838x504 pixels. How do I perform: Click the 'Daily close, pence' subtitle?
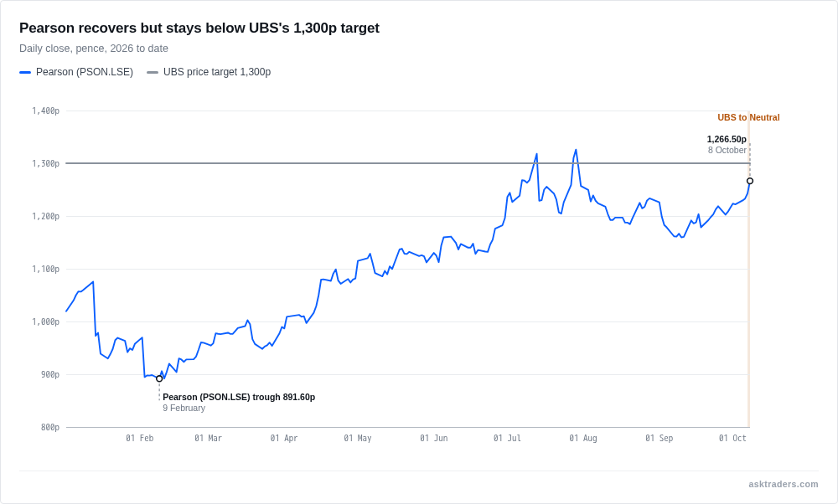[x=94, y=49]
